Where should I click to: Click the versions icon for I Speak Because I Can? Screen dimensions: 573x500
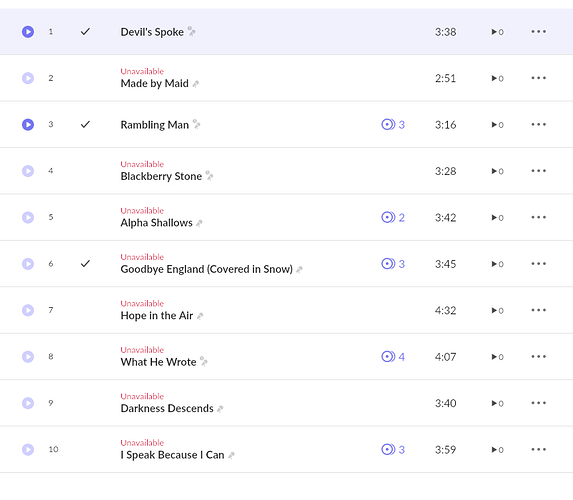pyautogui.click(x=393, y=450)
